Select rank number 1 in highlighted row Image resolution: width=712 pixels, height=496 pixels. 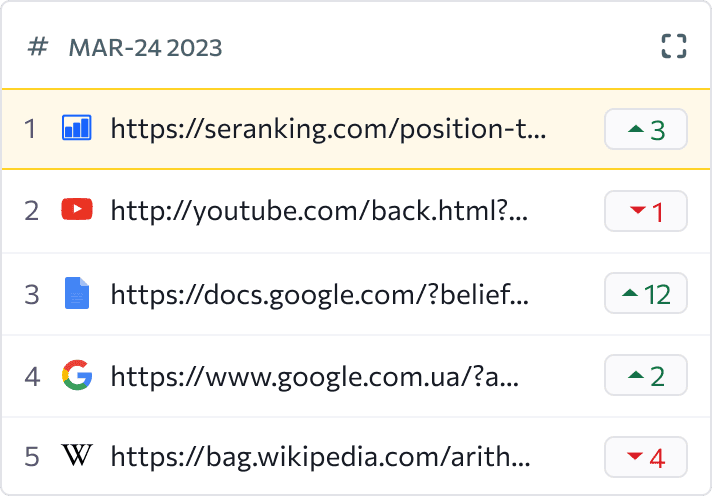point(30,129)
